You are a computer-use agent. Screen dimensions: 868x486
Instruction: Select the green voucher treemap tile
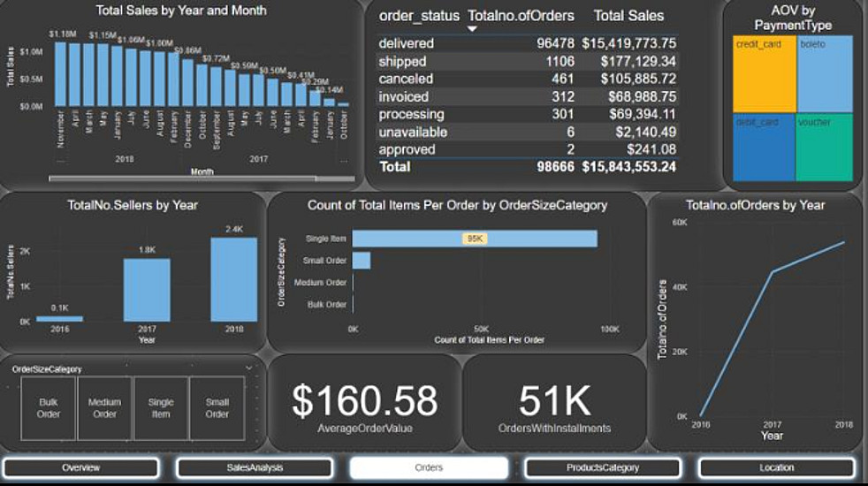[826, 148]
